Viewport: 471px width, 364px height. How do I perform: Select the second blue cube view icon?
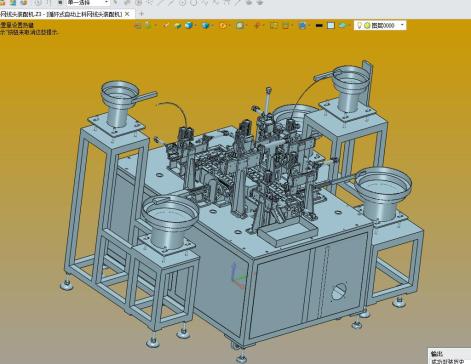click(205, 26)
